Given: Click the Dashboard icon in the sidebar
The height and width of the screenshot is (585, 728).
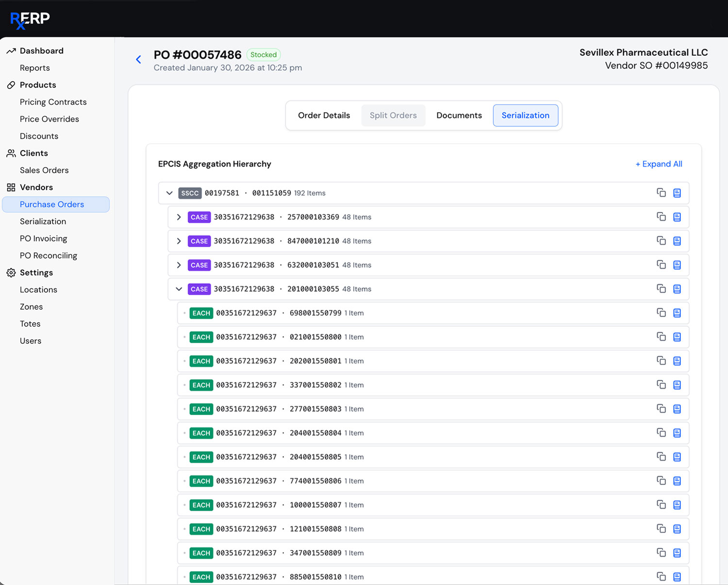Looking at the screenshot, I should [x=11, y=50].
